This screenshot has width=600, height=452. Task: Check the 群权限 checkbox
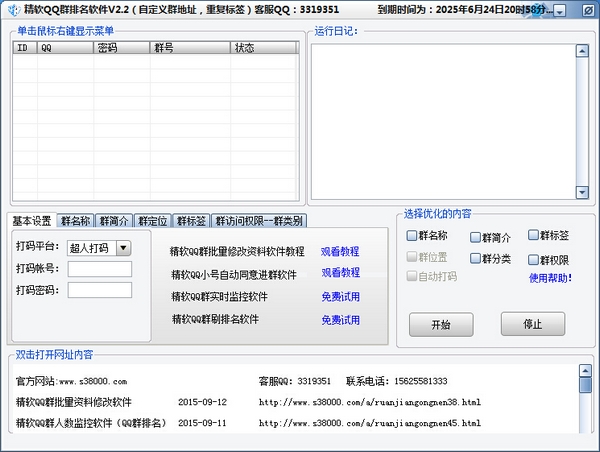coord(533,260)
